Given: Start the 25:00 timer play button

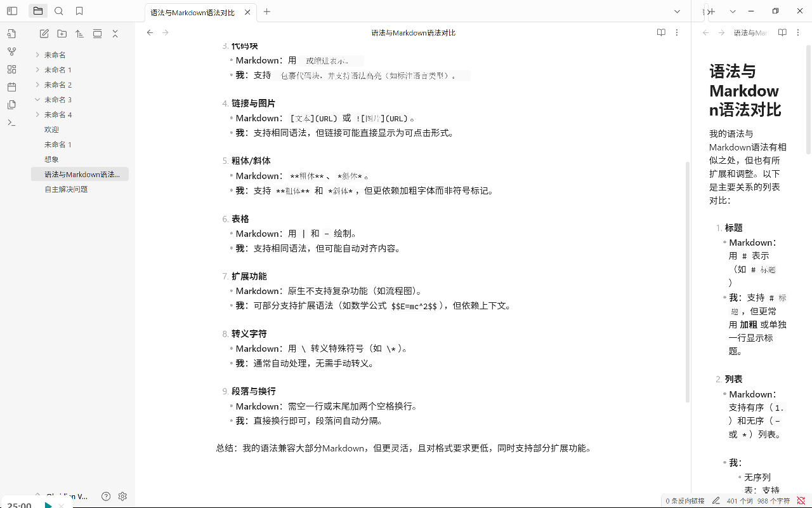Looking at the screenshot, I should click(48, 505).
